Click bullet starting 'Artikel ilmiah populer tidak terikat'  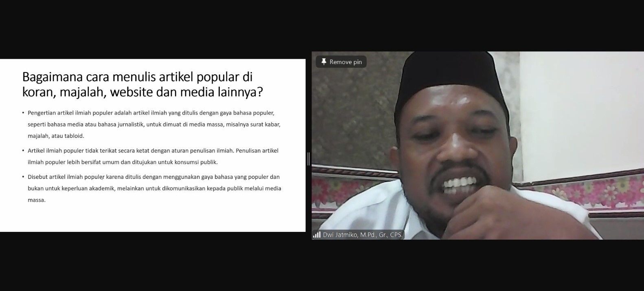pyautogui.click(x=151, y=156)
